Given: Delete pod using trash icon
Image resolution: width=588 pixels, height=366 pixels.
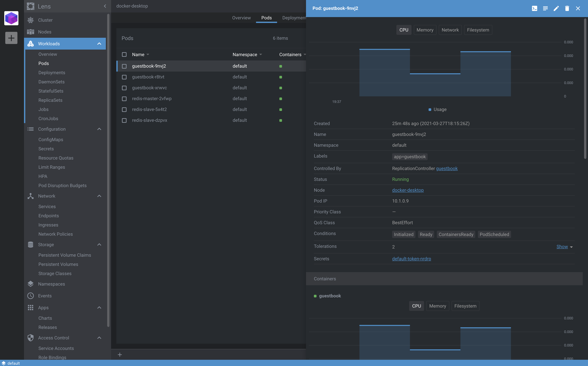Looking at the screenshot, I should [567, 9].
